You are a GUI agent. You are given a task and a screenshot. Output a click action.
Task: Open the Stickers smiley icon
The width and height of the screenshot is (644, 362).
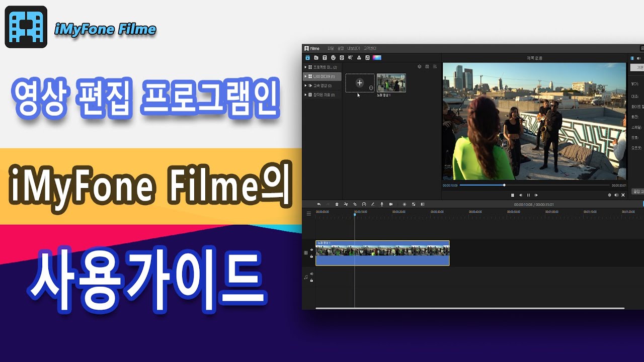click(x=333, y=58)
